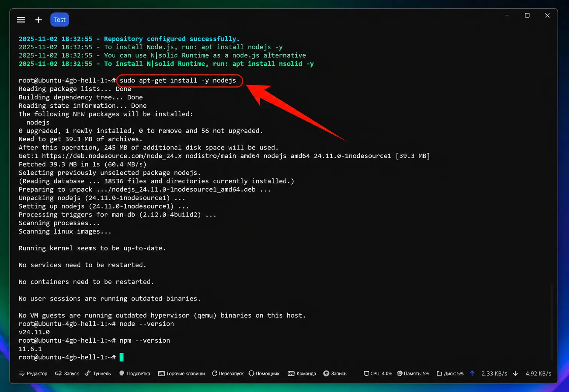Viewport: 569px width, 392px height.
Task: Click the Память memory indicator
Action: [x=413, y=374]
